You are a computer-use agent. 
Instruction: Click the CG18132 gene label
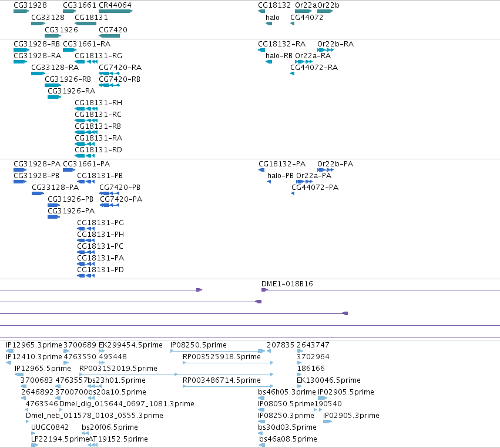274,5
